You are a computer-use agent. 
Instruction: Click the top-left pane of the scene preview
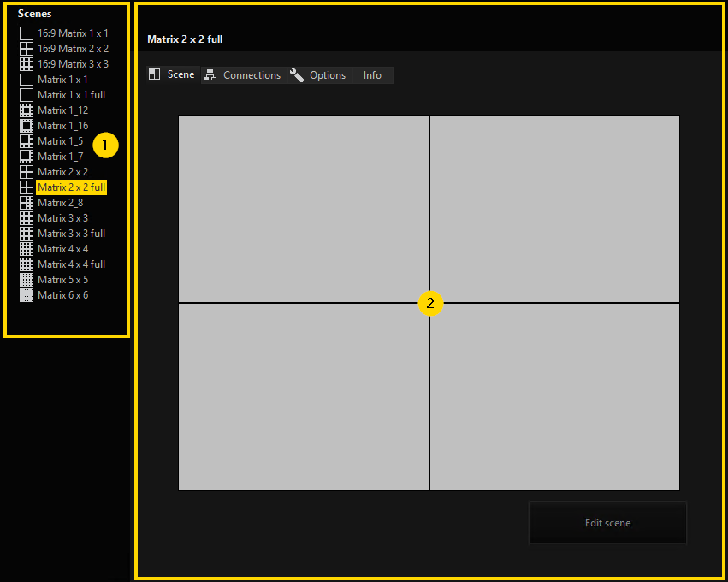[304, 209]
